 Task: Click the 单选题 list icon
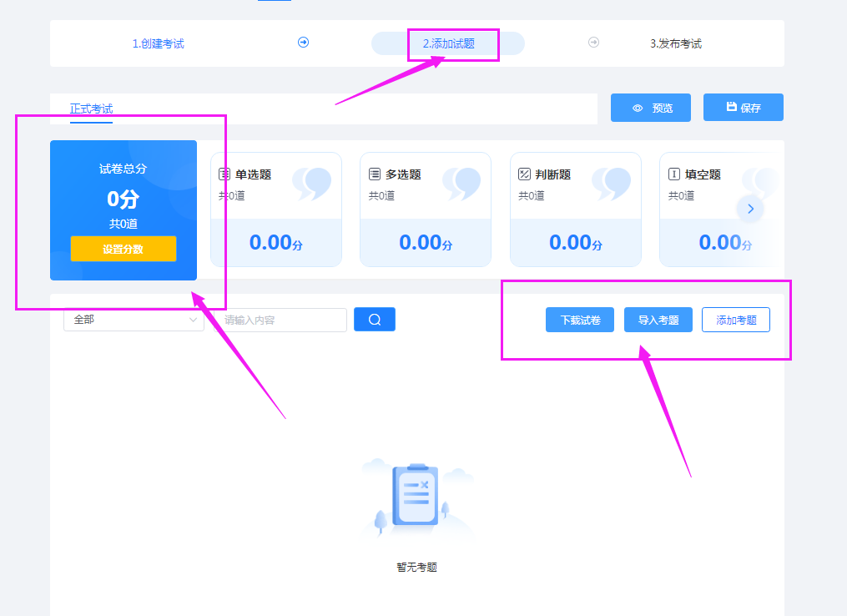(x=224, y=174)
